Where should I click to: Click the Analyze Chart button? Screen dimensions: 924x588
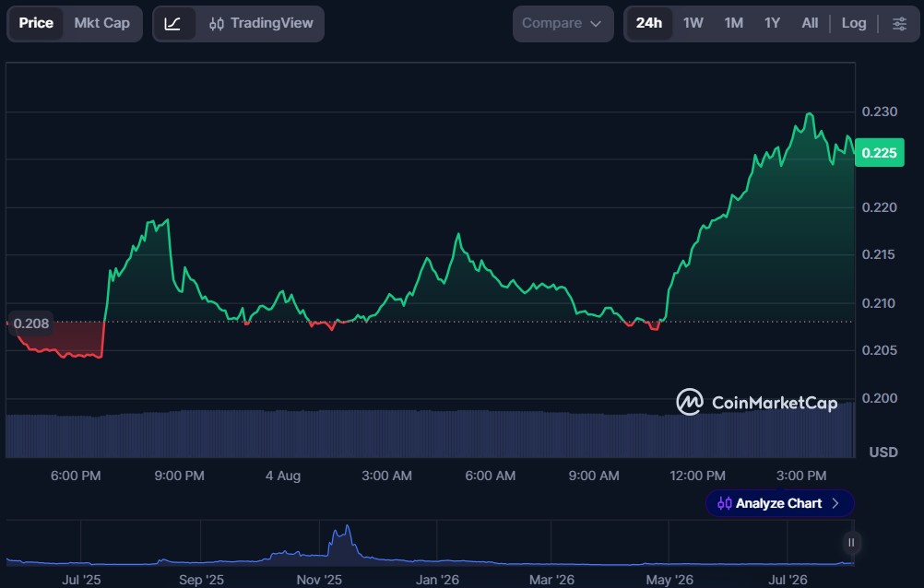[779, 503]
